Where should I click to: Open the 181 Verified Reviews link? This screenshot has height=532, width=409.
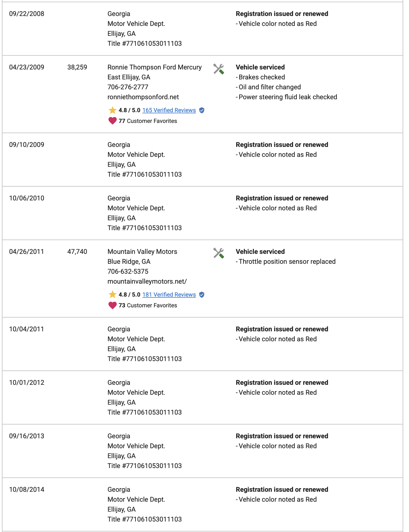point(169,295)
